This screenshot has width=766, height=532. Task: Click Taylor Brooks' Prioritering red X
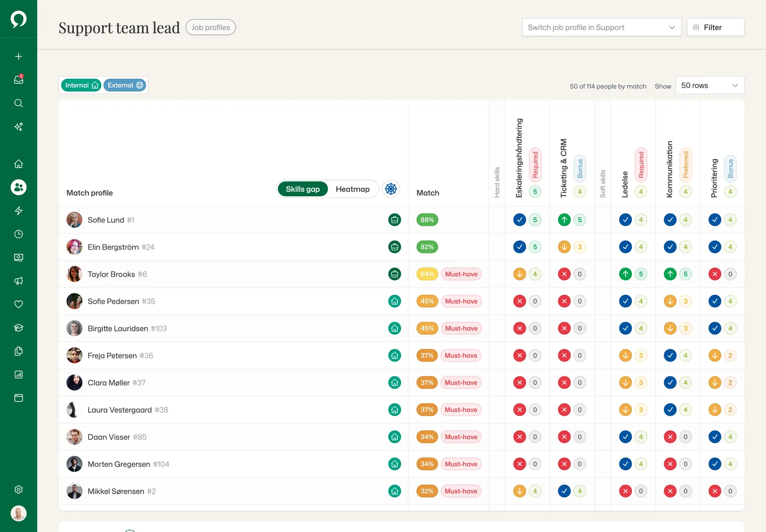[x=715, y=274]
